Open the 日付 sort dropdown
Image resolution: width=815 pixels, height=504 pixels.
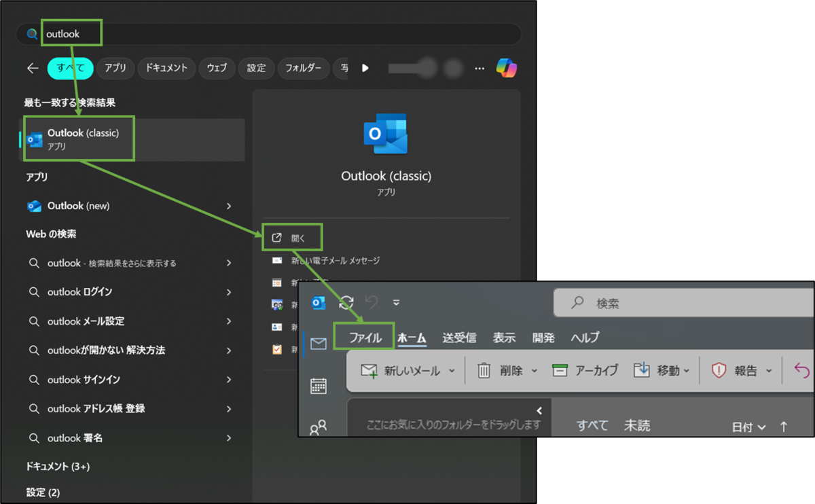pyautogui.click(x=748, y=427)
